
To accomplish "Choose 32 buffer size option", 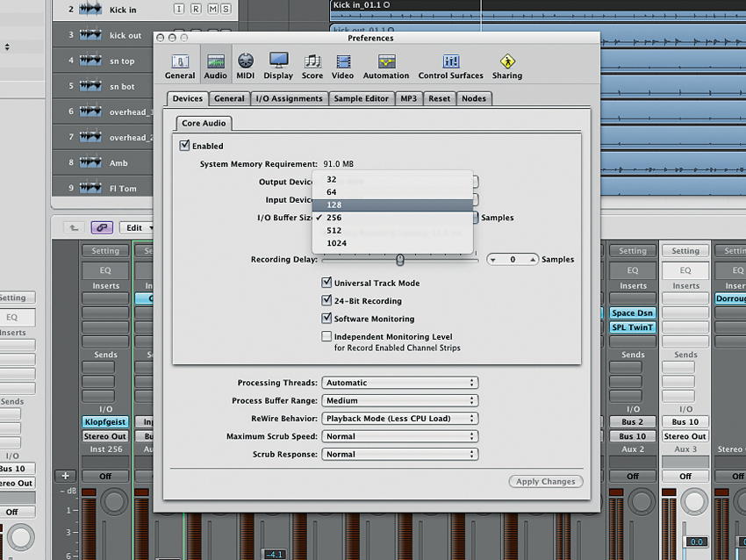I will [392, 179].
